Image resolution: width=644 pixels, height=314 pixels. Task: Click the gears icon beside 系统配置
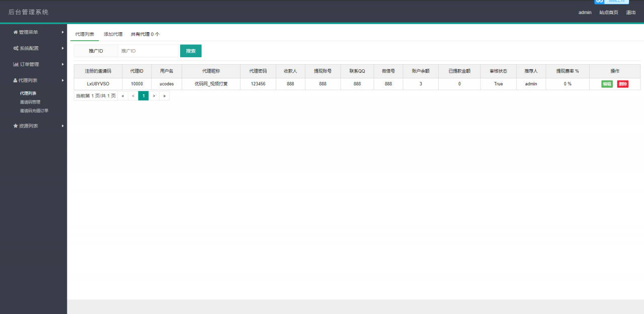pos(16,48)
